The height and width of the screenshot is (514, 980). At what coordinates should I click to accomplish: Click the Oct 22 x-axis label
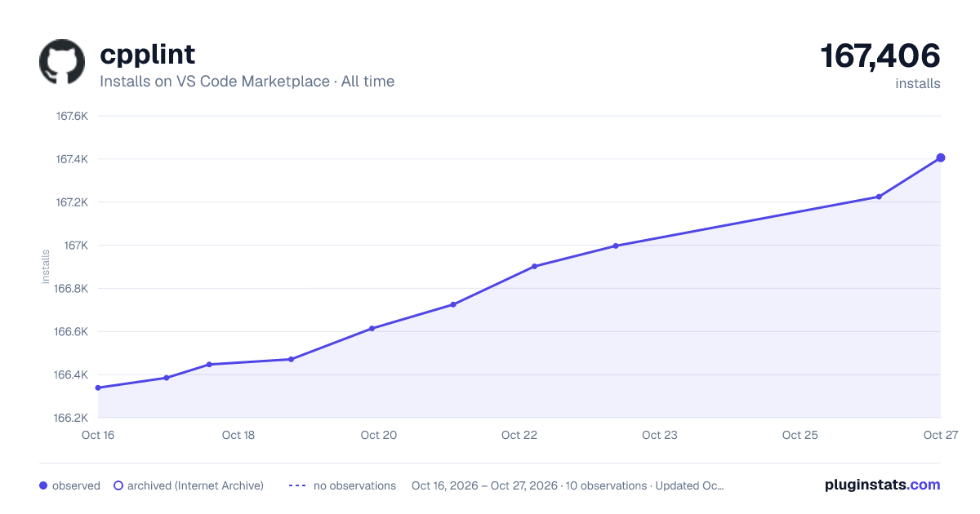[519, 435]
